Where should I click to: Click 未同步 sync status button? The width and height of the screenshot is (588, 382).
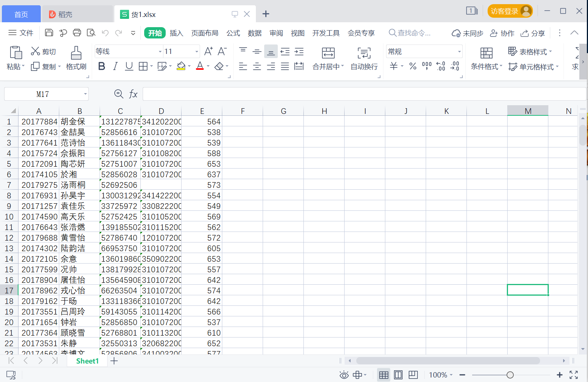[x=468, y=33]
